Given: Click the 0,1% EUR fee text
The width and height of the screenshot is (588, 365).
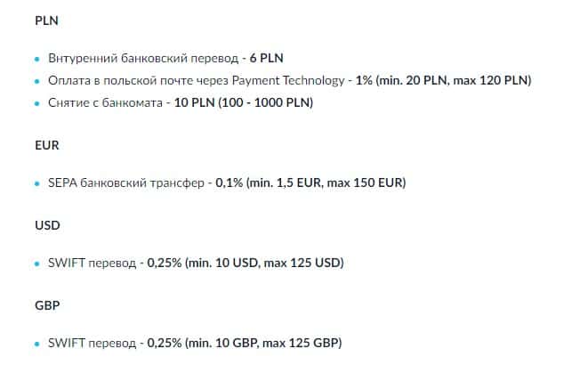Looking at the screenshot, I should click(310, 183).
